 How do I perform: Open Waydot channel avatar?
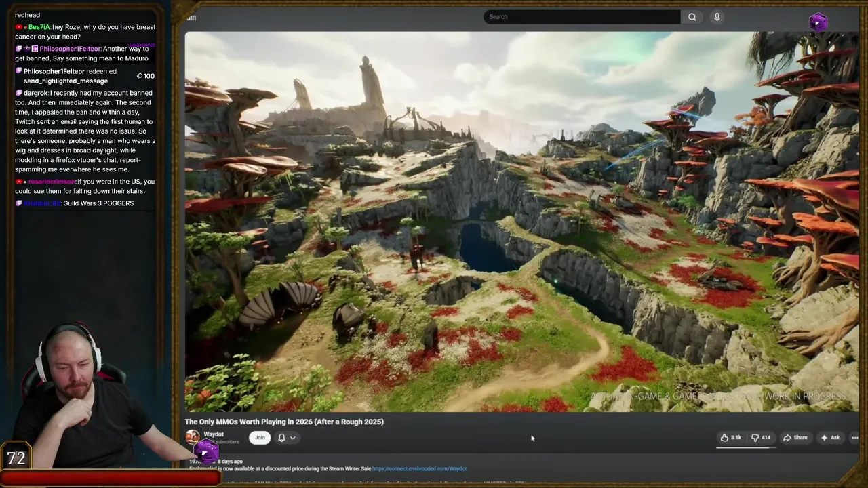point(193,437)
